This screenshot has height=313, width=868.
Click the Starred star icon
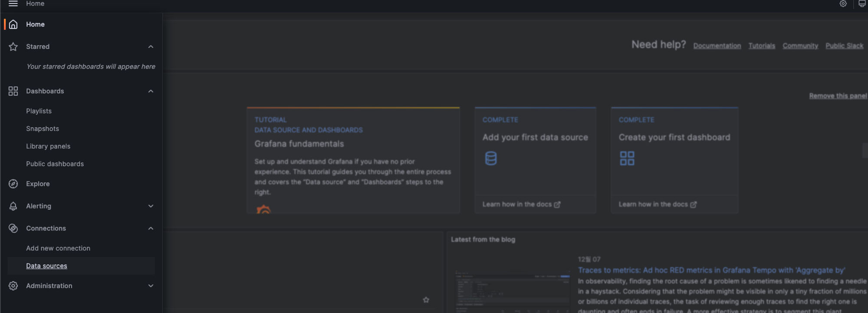(x=13, y=46)
